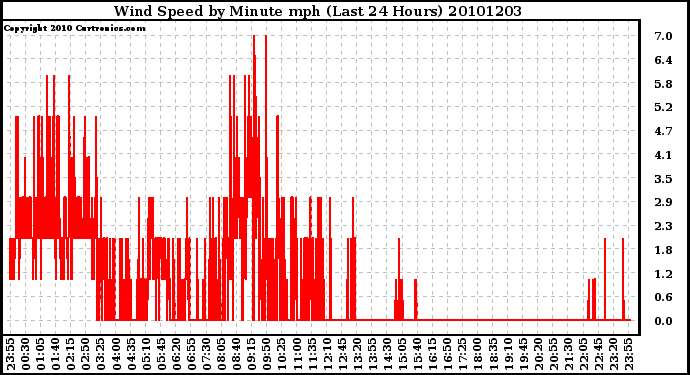690x375 pixels.
Task: Click the 20:20 time axis label
Action: pyautogui.click(x=538, y=355)
